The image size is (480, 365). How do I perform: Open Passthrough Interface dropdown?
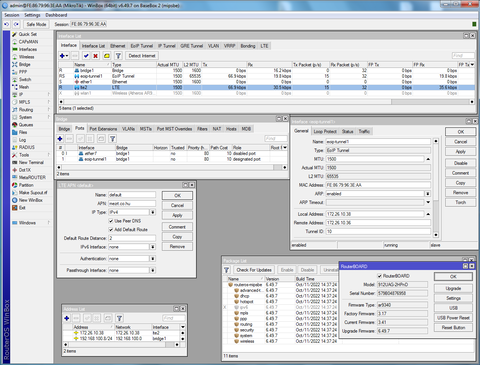point(153,270)
